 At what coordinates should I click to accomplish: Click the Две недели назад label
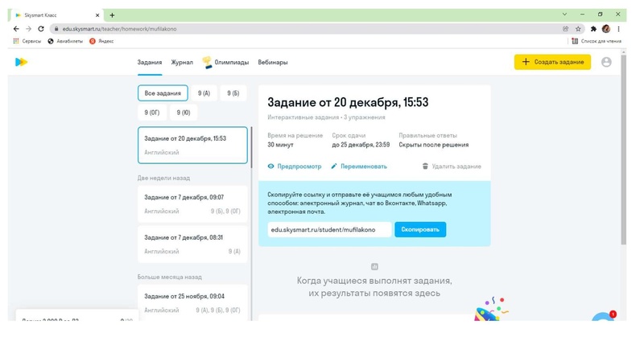click(x=163, y=178)
